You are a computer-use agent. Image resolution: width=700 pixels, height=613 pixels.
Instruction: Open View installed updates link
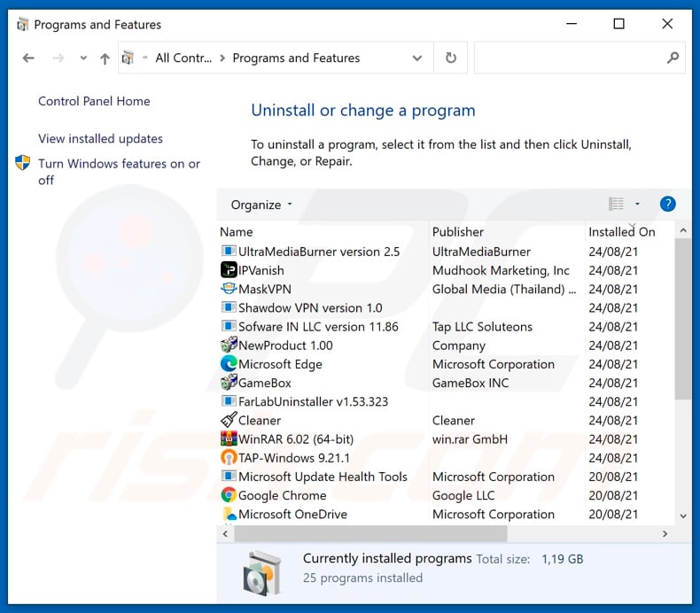(x=100, y=139)
